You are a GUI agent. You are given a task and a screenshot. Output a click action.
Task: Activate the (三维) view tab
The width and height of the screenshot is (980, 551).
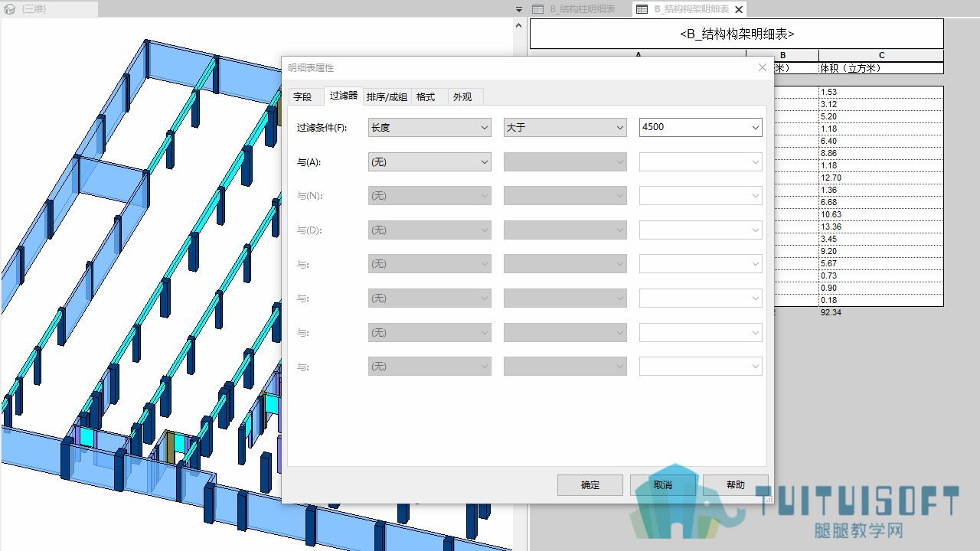coord(51,9)
